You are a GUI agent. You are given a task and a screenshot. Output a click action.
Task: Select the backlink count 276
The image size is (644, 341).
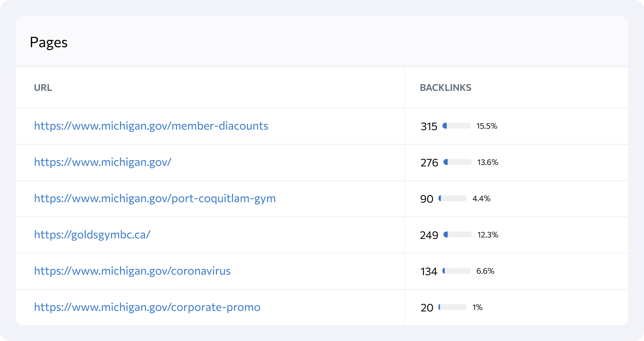point(429,163)
